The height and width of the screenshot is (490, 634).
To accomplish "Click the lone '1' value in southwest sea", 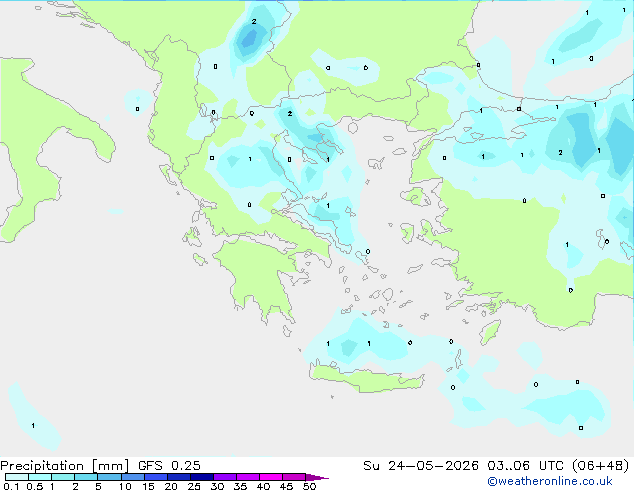I will pos(33,425).
